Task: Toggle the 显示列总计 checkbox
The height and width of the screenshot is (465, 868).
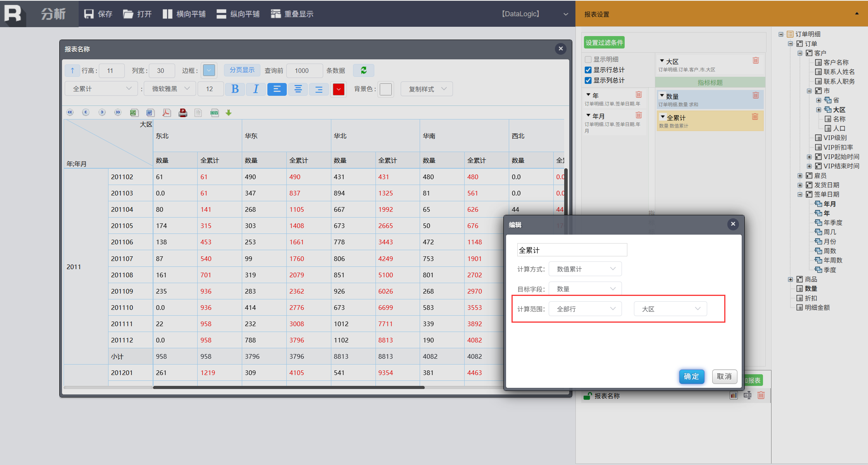Action: point(588,80)
